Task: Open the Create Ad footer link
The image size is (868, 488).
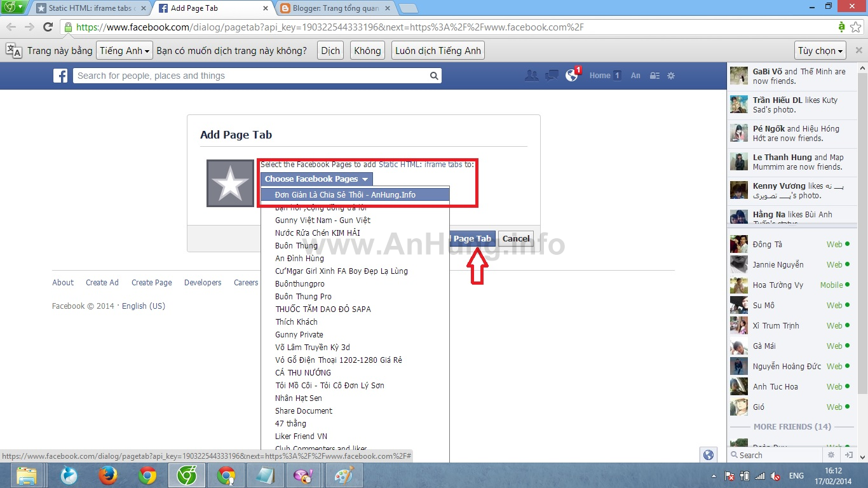Action: point(102,283)
